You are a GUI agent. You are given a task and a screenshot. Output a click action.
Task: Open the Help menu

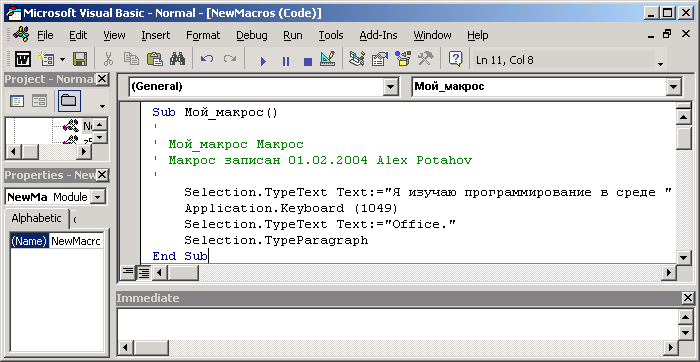(x=478, y=35)
